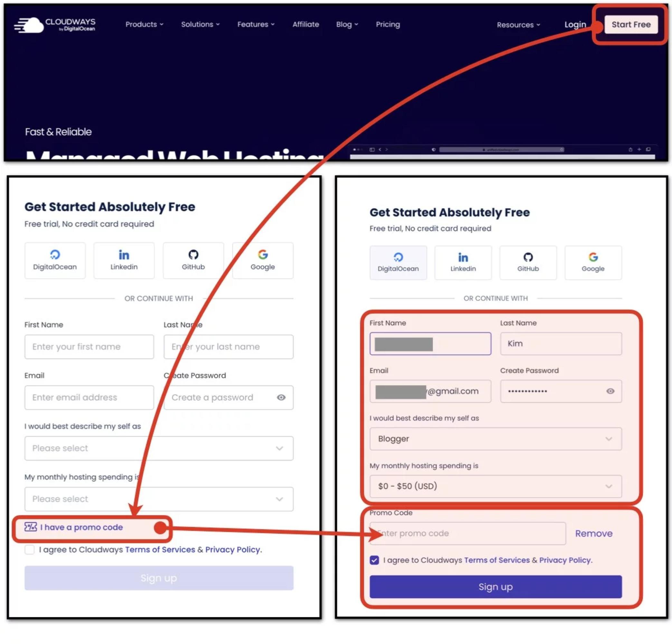Open Privacy Policy in left form

233,550
